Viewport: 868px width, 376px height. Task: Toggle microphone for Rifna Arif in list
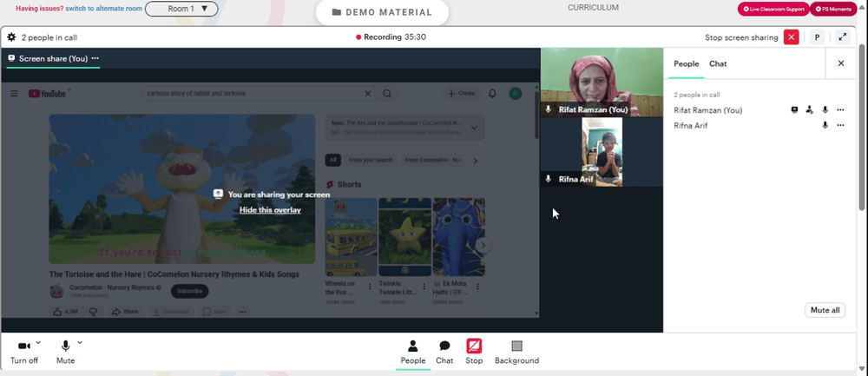825,125
